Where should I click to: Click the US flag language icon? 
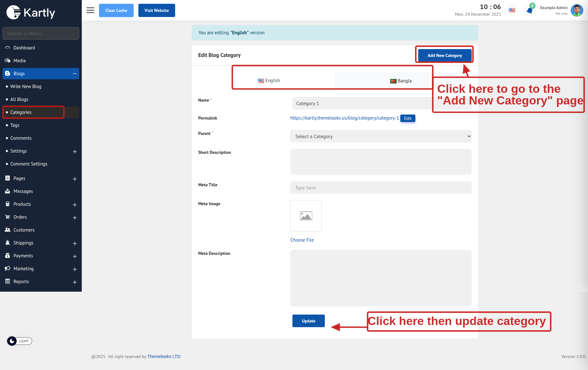click(x=512, y=10)
